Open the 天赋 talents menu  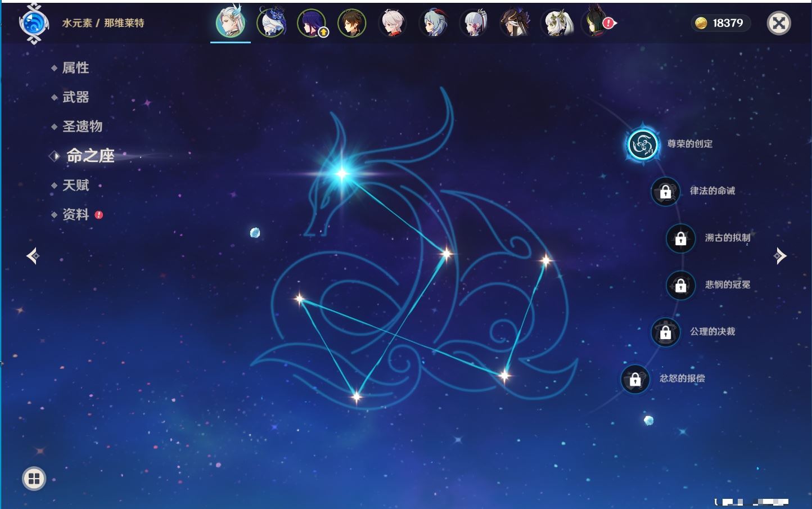75,185
